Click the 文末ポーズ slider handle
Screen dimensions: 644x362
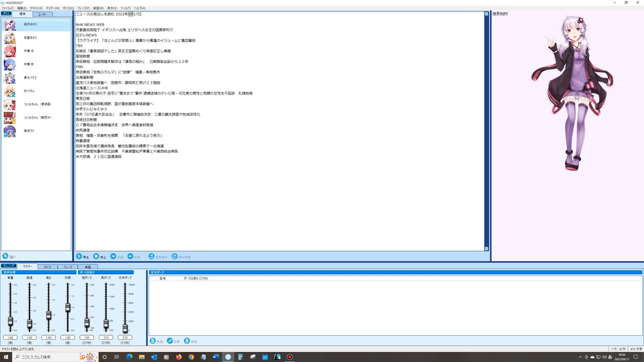coord(125,328)
